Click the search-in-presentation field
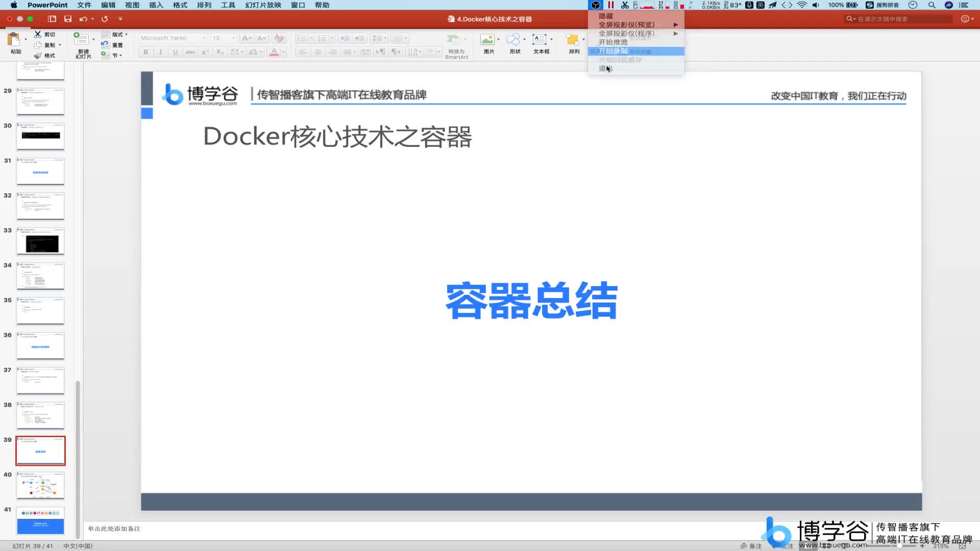 tap(899, 19)
